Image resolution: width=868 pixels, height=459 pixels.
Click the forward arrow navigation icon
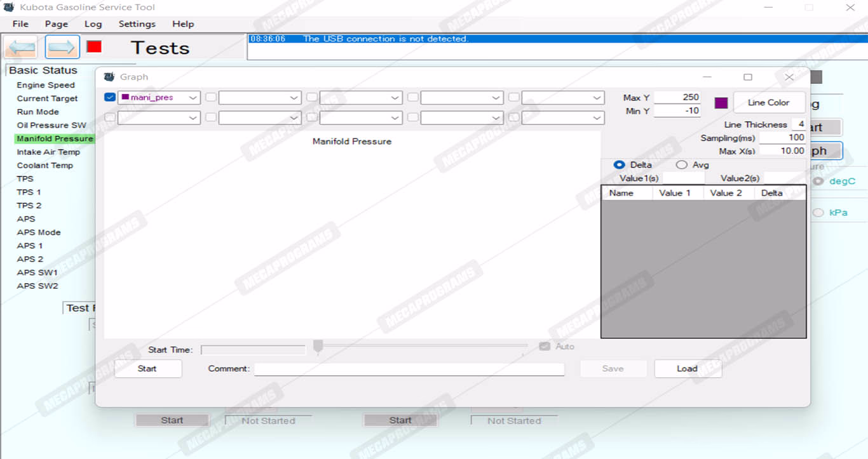[x=62, y=48]
